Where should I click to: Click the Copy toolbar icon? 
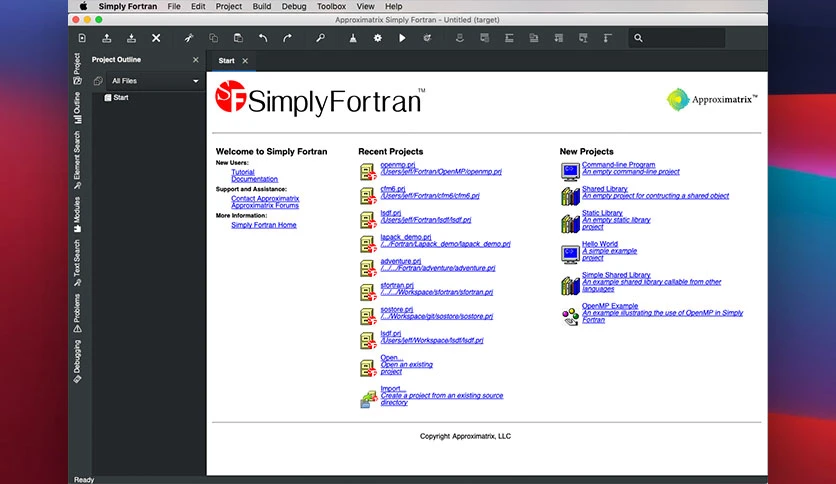(213, 38)
